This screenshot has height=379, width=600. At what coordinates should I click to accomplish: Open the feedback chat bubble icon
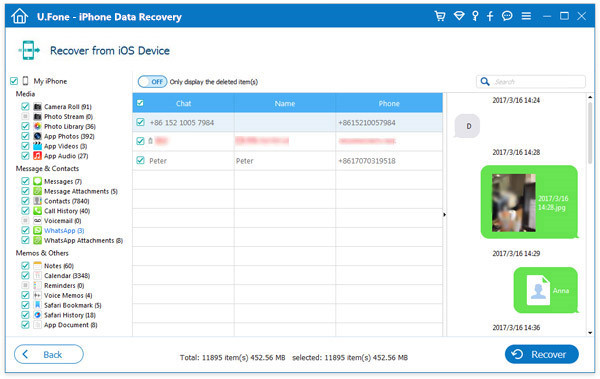coord(507,16)
